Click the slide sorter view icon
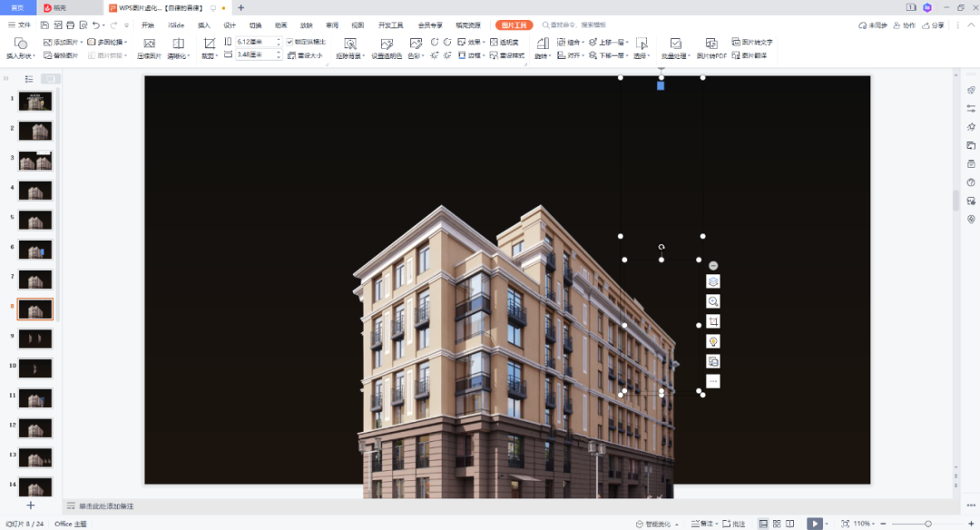 pyautogui.click(x=777, y=524)
